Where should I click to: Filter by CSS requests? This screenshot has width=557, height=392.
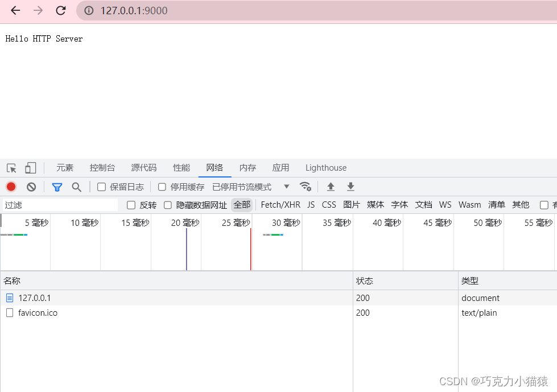(x=329, y=205)
